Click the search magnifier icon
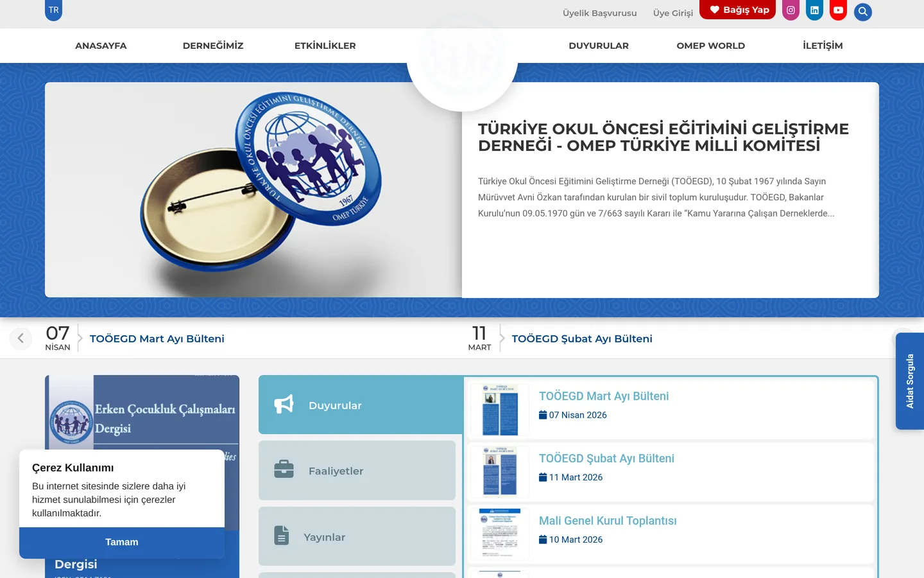 pyautogui.click(x=863, y=12)
